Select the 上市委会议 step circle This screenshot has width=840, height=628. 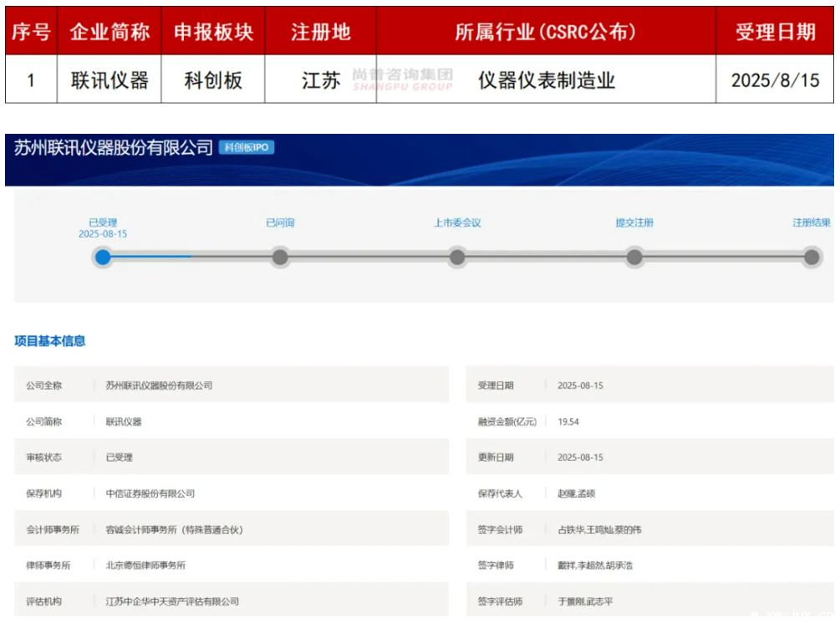tap(457, 257)
